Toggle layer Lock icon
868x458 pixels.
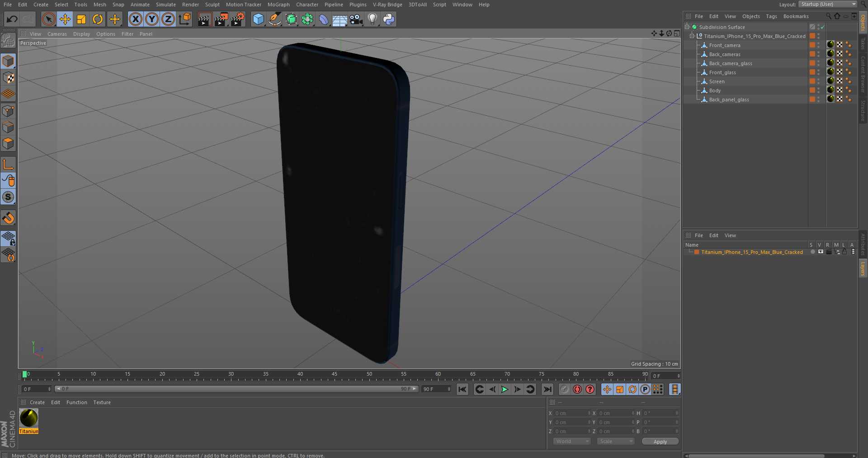(844, 252)
